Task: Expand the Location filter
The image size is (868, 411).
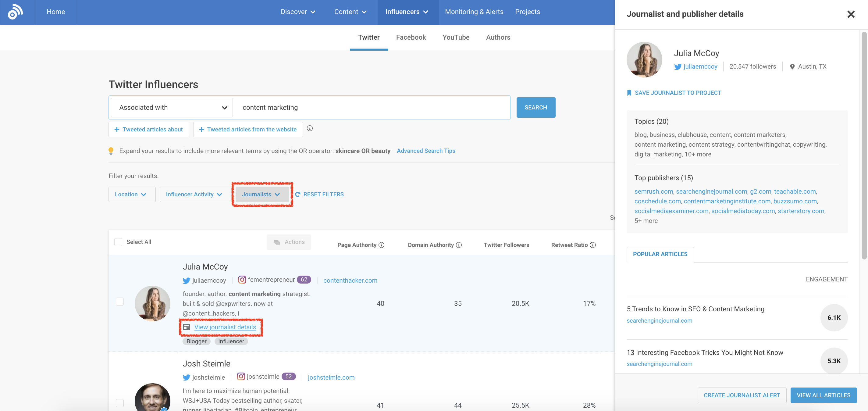Action: tap(132, 194)
